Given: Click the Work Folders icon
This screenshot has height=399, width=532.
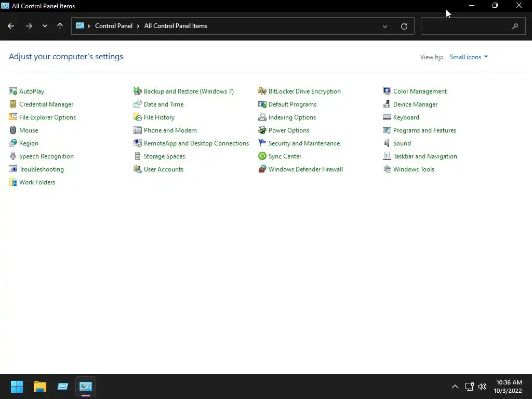Looking at the screenshot, I should click(x=13, y=182).
